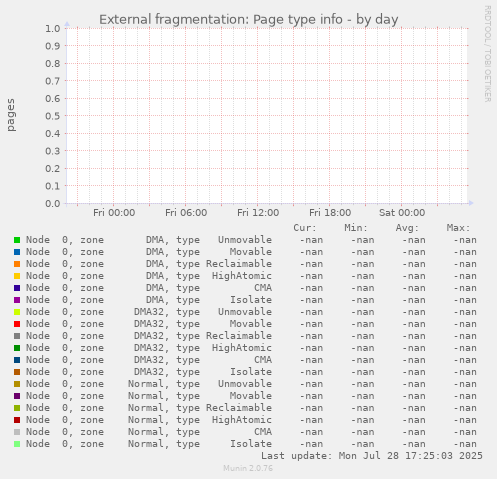
Task: Click the Max: column header
Action: coord(458,228)
